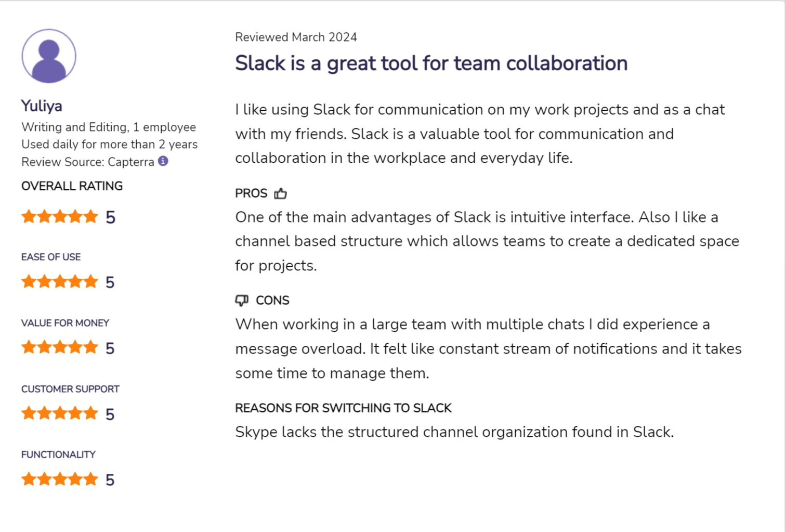Screen dimensions: 785x532
Task: Click the Reviewed March 2024 date
Action: [296, 37]
